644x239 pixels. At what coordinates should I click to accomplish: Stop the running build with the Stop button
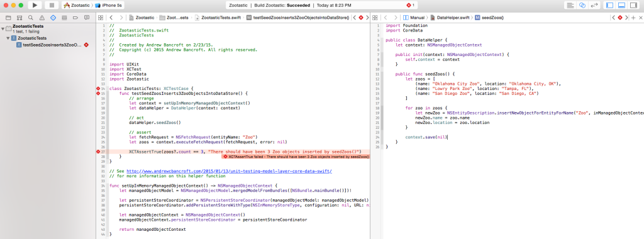click(x=52, y=5)
